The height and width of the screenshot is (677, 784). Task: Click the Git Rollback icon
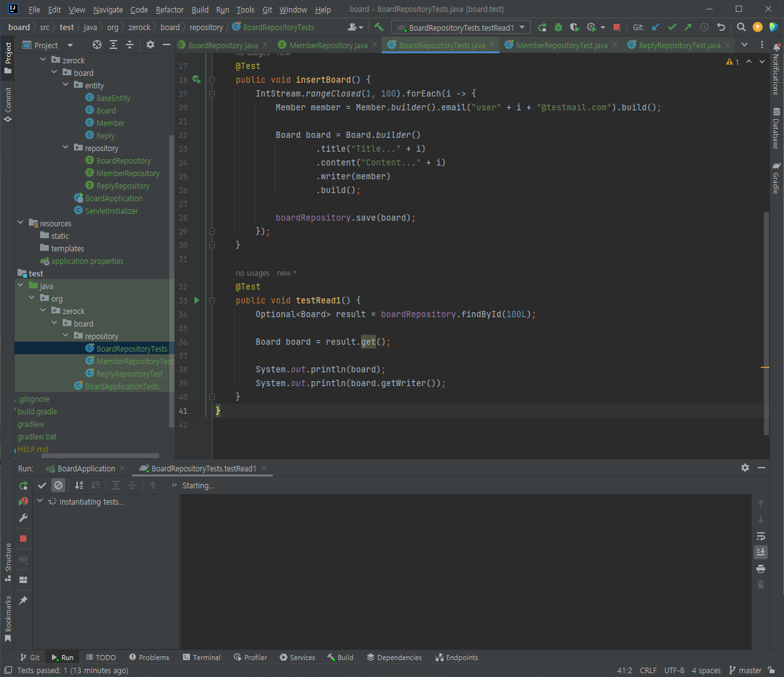click(721, 27)
